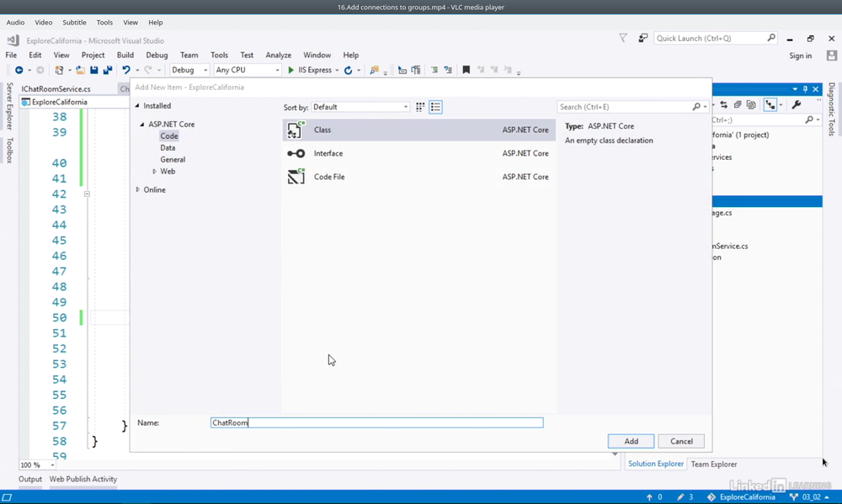842x504 pixels.
Task: Open the Sort by Default dropdown
Action: (x=360, y=107)
